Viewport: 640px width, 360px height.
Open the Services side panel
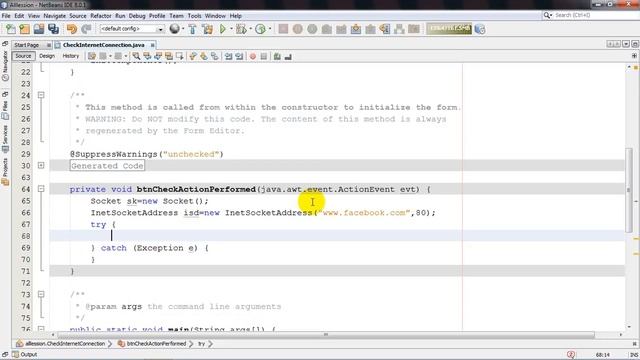point(5,139)
